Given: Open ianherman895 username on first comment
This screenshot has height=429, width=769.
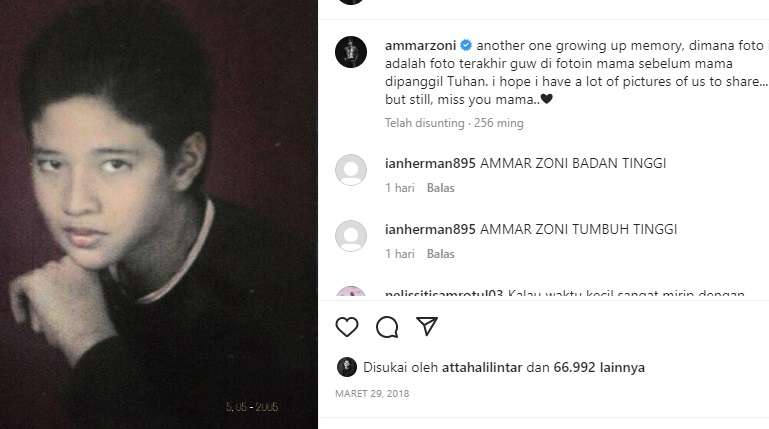Looking at the screenshot, I should [x=430, y=163].
